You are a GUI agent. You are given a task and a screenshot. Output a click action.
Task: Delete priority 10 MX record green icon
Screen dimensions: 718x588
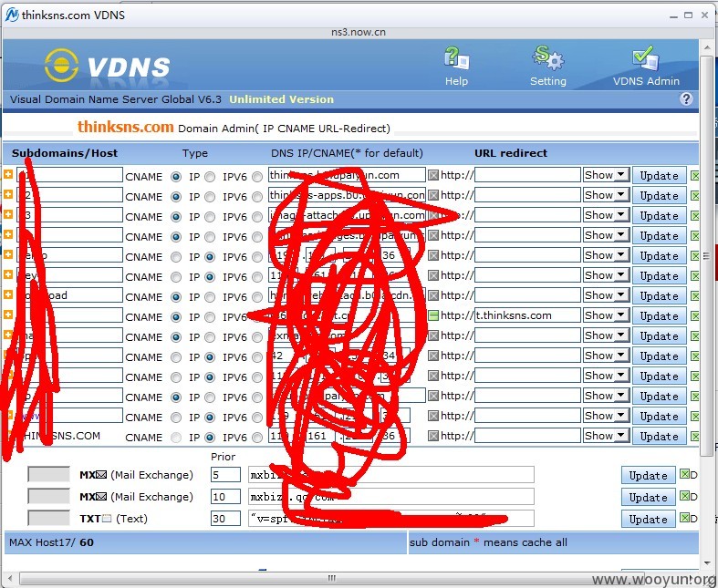coord(684,496)
